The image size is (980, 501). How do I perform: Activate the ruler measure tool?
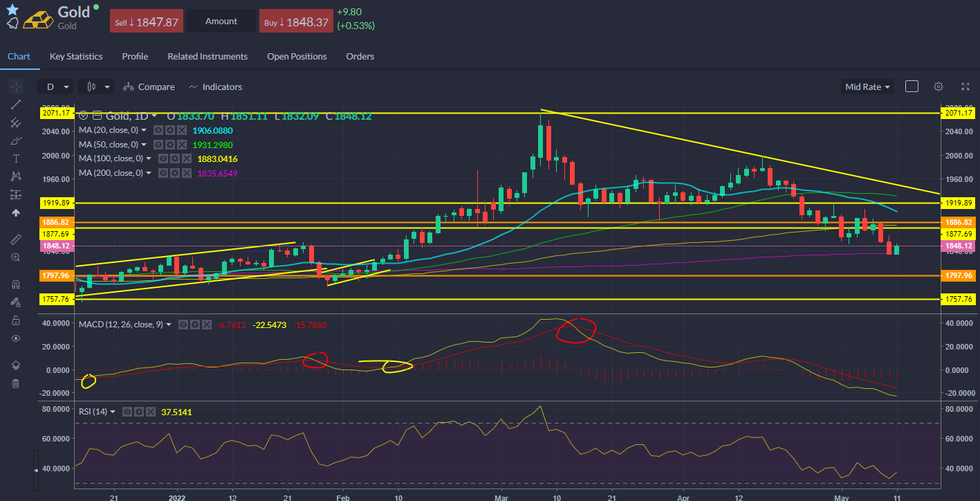16,239
